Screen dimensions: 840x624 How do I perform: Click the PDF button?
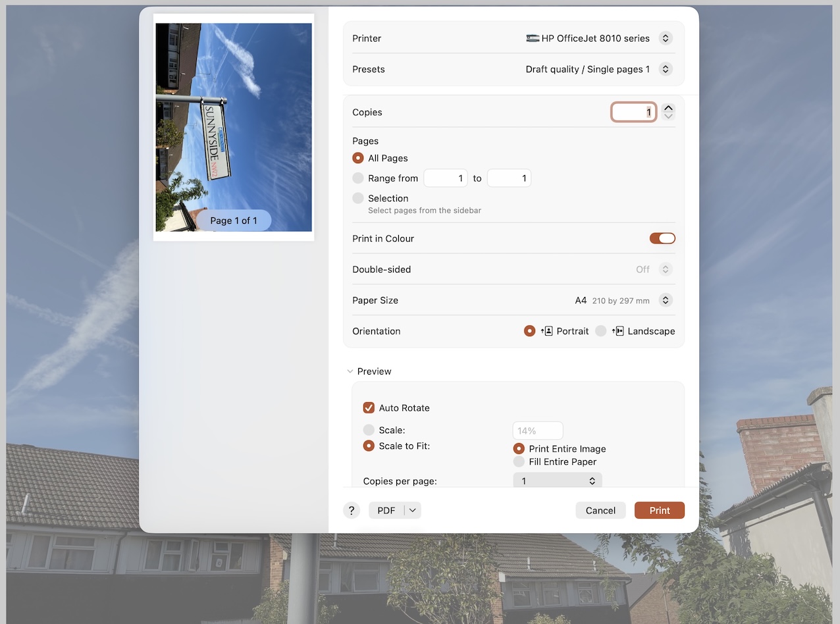386,510
